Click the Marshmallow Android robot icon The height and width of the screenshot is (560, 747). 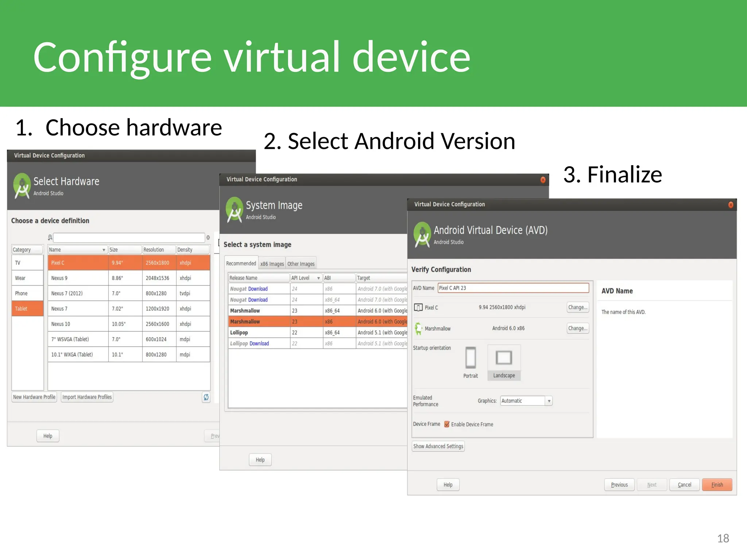(418, 328)
